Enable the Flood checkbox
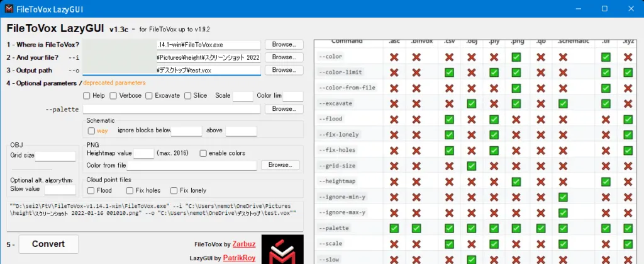Screen dimensions: 644x264 point(91,191)
